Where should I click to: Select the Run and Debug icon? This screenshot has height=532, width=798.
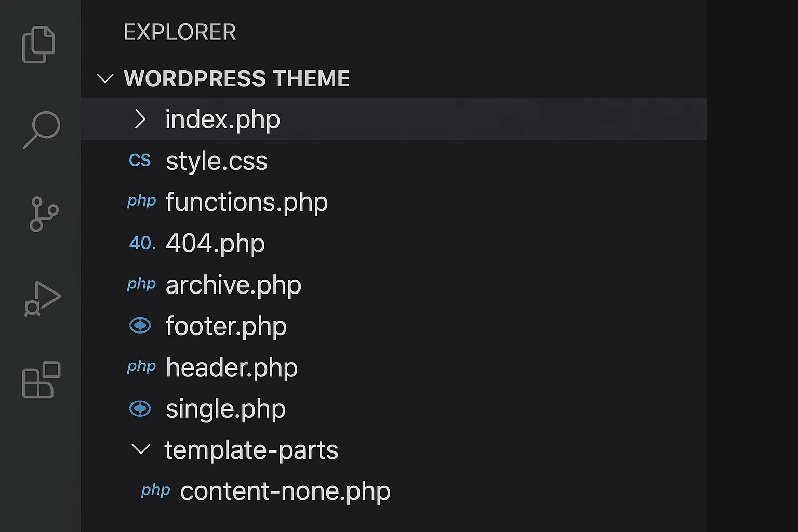click(42, 297)
